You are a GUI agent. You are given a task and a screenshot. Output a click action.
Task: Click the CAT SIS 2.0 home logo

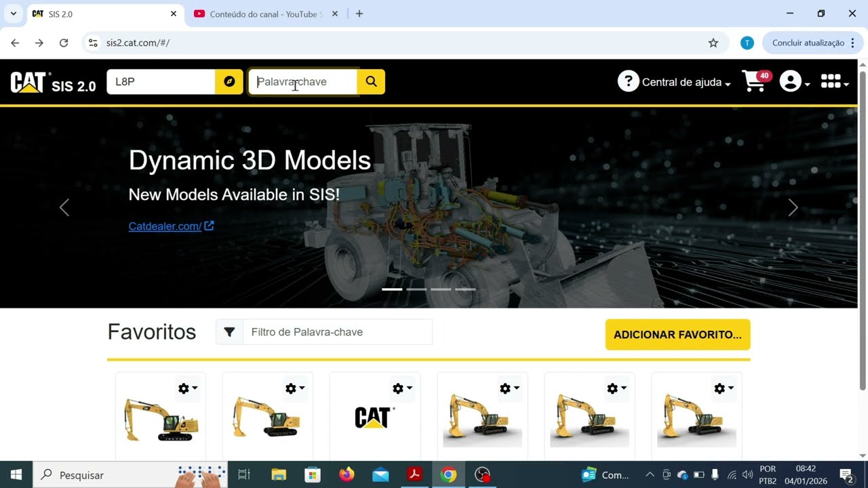(x=53, y=83)
